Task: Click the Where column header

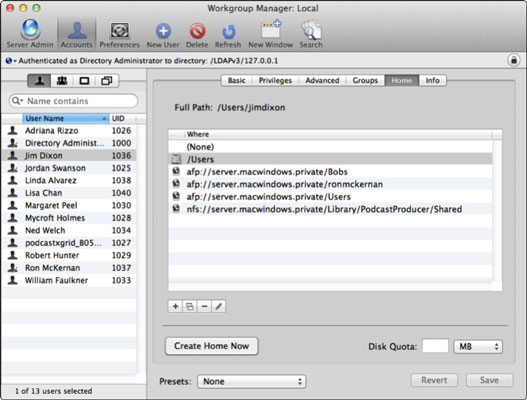Action: [x=338, y=134]
